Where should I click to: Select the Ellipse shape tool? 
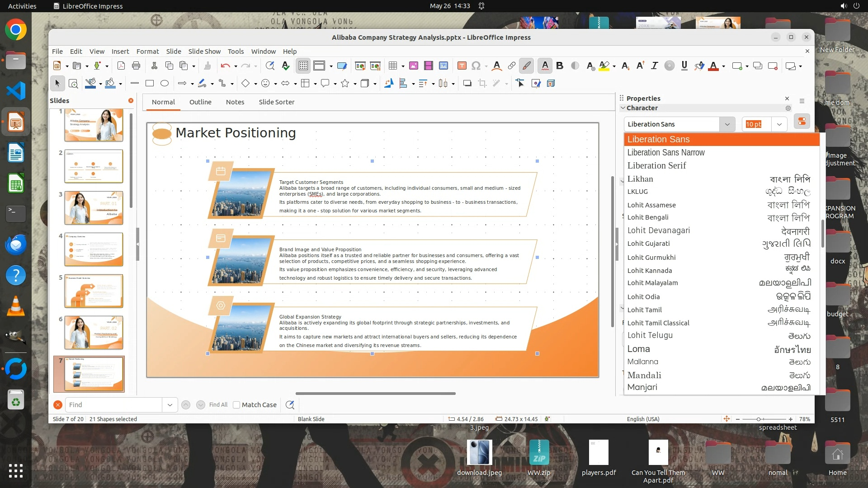point(165,83)
